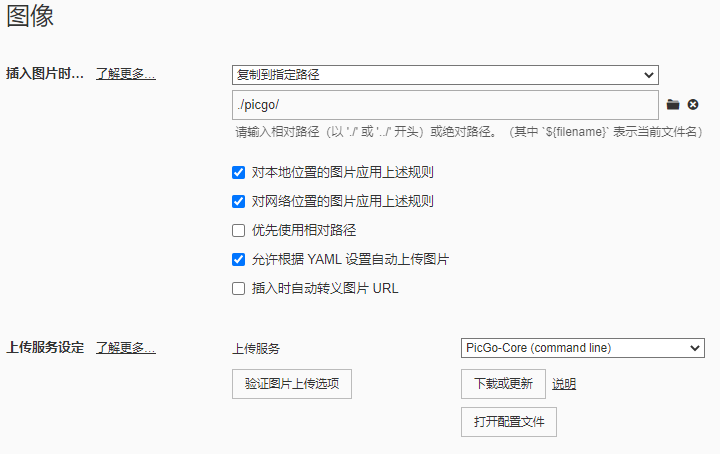Follow 了解更多 link next to 上传服务设定
Screen dimensions: 720x454
pos(126,348)
